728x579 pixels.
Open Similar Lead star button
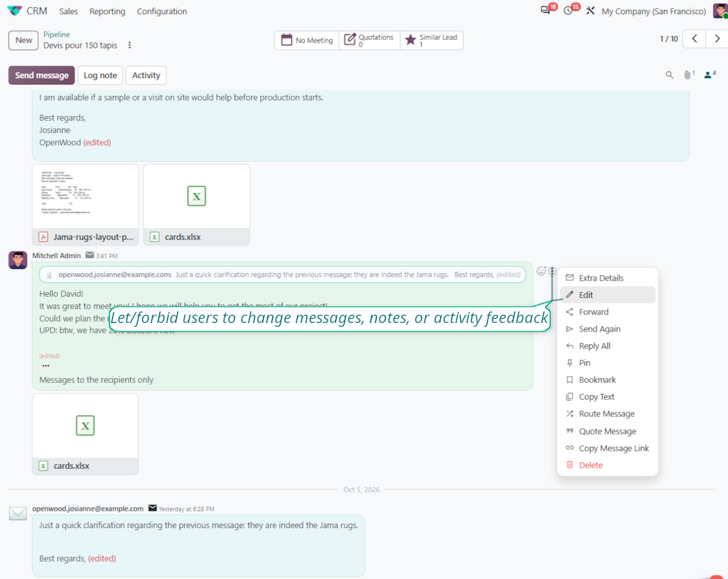click(x=431, y=41)
